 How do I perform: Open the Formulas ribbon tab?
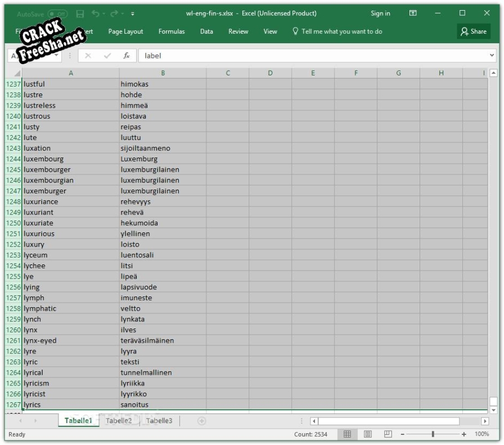click(172, 32)
